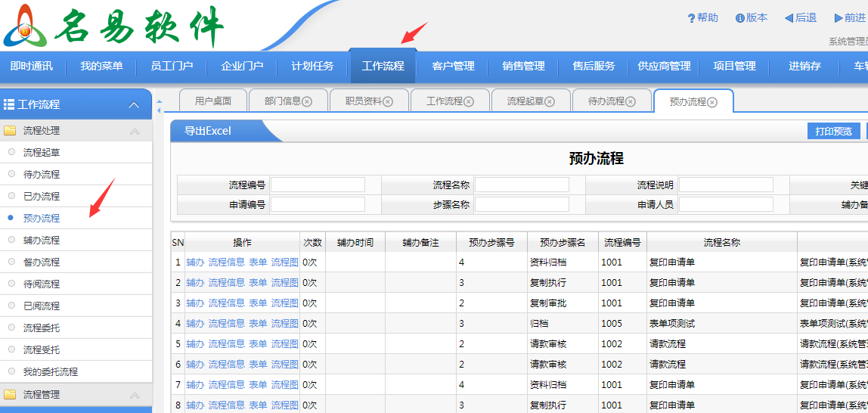This screenshot has width=868, height=413.
Task: Close the 预办流程 tab
Action: 712,101
